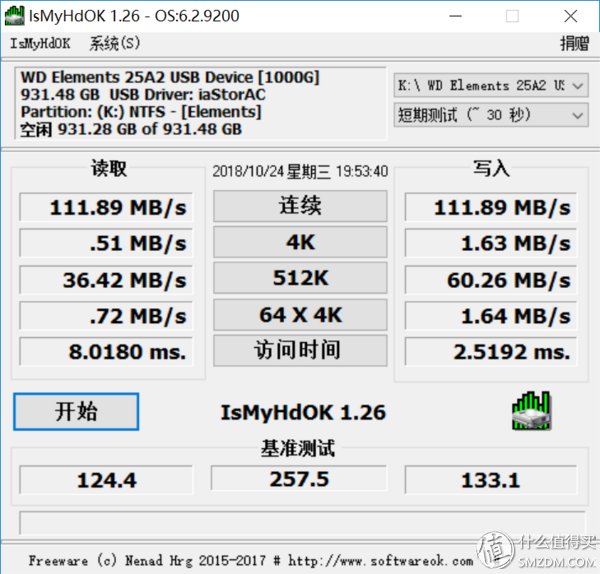Viewport: 600px width, 574px height.
Task: Click the benchmark total score 257.5
Action: tap(299, 478)
